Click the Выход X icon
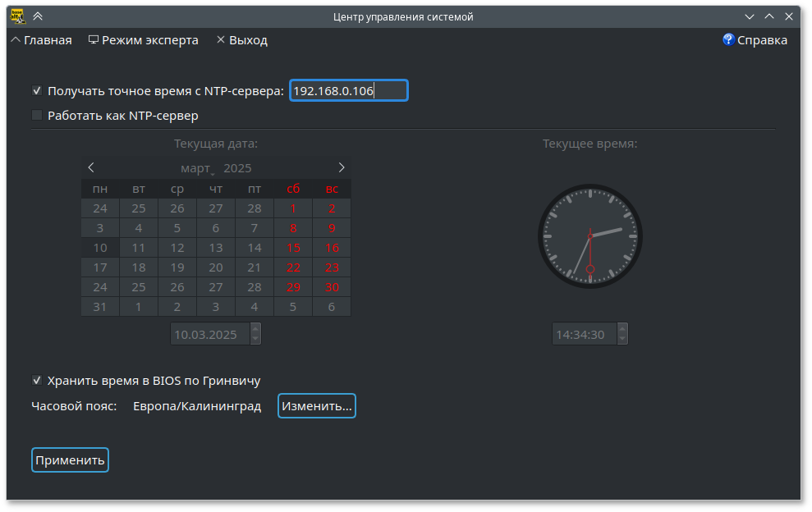The width and height of the screenshot is (812, 512). click(220, 39)
